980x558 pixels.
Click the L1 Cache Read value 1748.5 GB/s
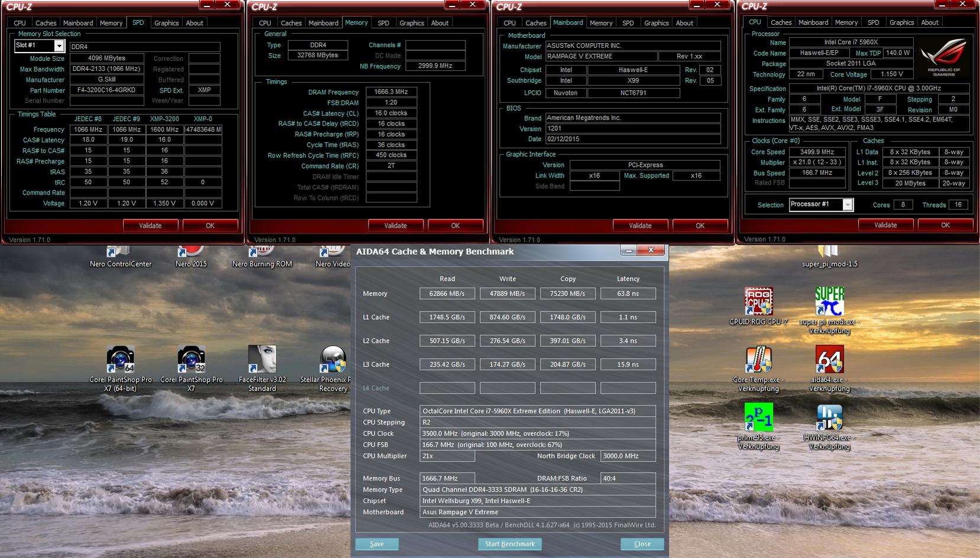(447, 317)
